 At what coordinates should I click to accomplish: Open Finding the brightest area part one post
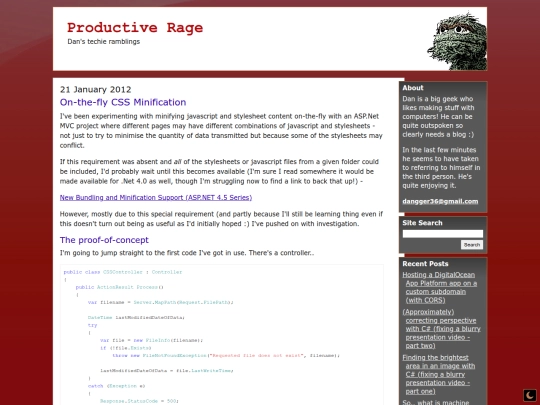coord(439,374)
